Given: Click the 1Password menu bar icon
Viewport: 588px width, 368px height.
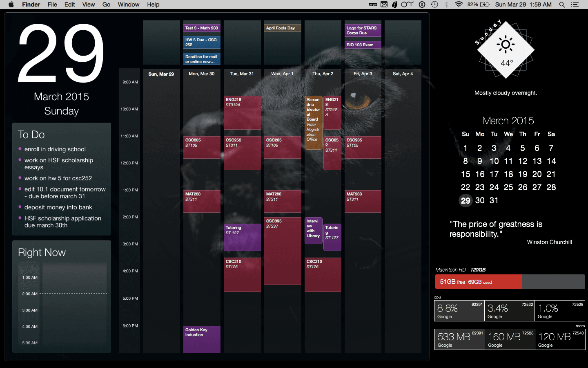Looking at the screenshot, I should point(422,4).
